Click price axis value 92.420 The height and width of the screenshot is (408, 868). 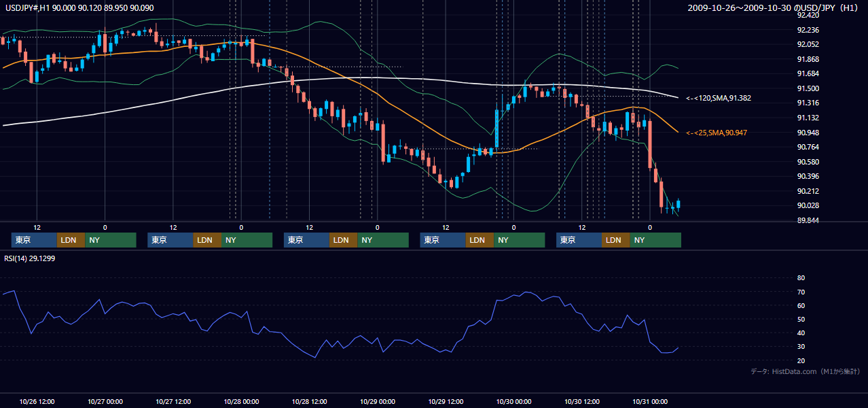tap(808, 15)
